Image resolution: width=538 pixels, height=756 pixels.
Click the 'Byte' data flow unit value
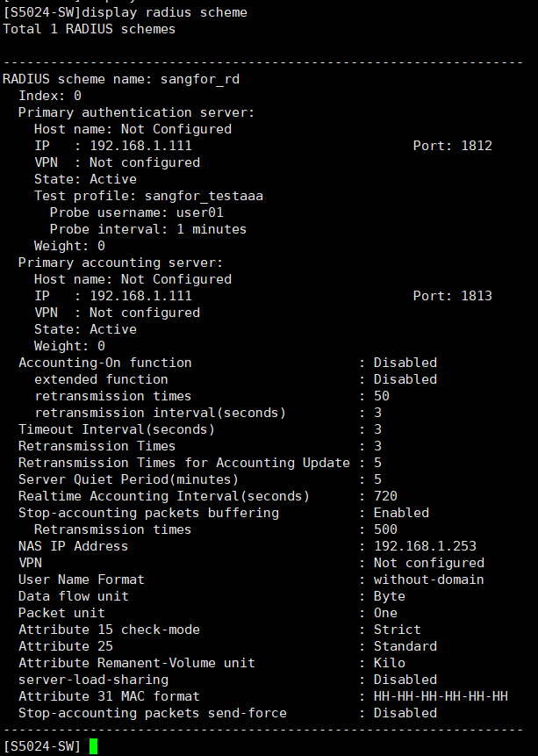[389, 596]
